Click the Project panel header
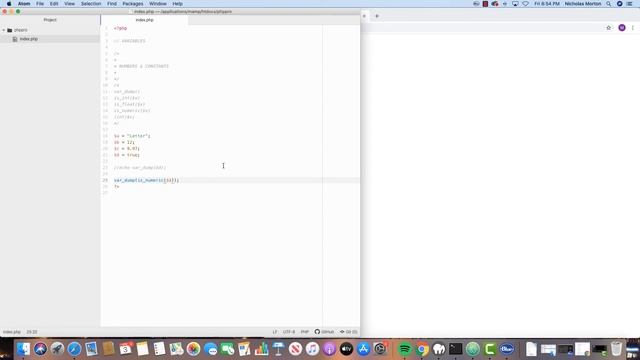The height and width of the screenshot is (360, 640). [50, 20]
